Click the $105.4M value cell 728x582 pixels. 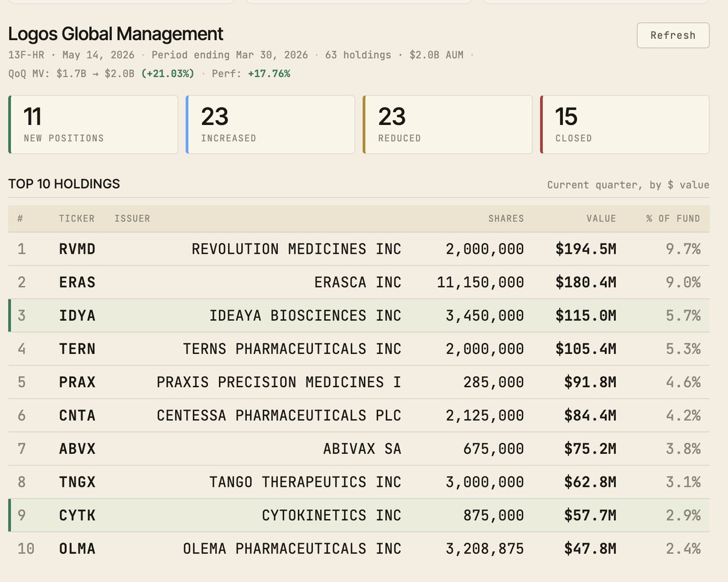586,349
